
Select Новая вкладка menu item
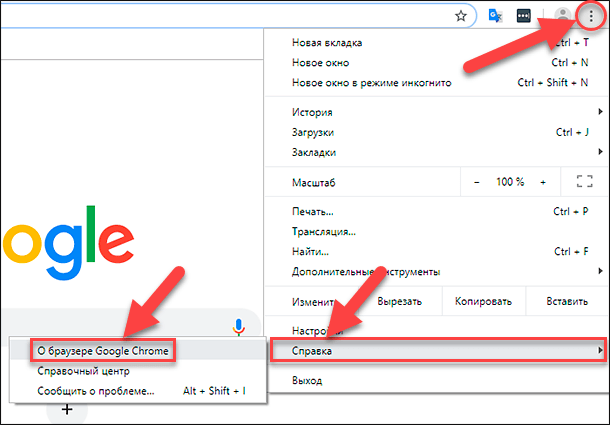point(436,42)
